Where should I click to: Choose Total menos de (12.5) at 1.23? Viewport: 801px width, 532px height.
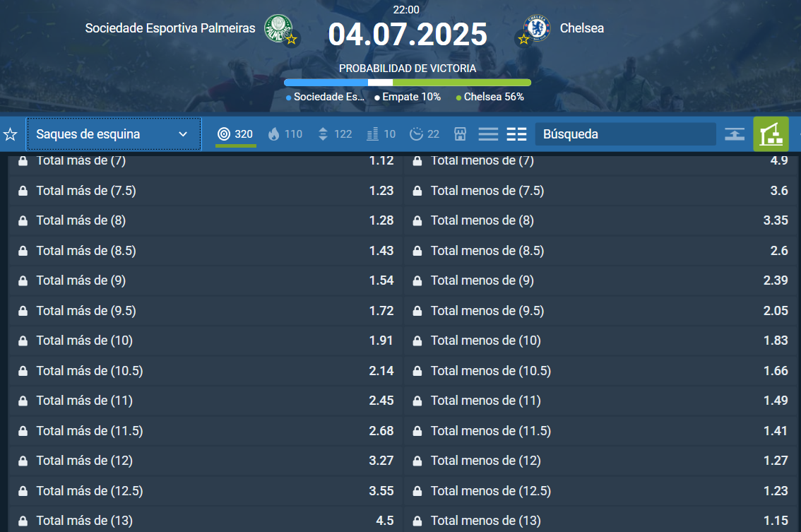(x=600, y=491)
